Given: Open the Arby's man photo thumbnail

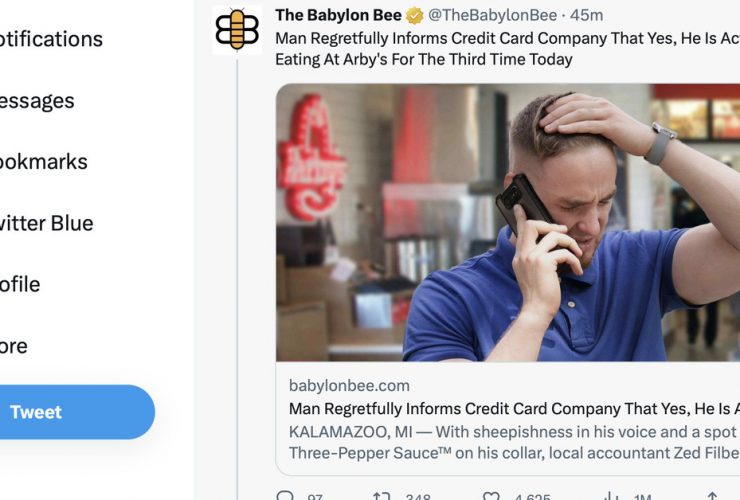Looking at the screenshot, I should (508, 222).
